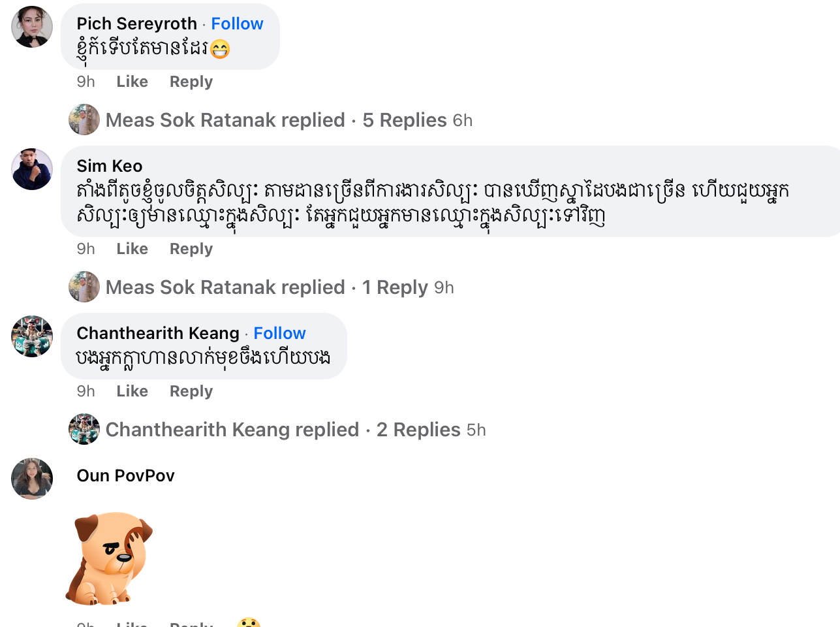The image size is (840, 627).
Task: Open the Oun PovPov name link
Action: pos(125,475)
